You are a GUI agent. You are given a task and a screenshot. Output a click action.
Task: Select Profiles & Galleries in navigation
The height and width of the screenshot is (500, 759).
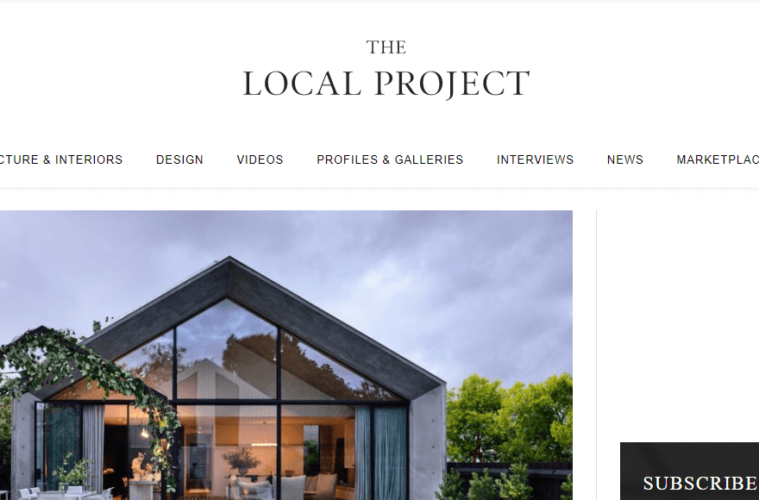click(x=390, y=160)
